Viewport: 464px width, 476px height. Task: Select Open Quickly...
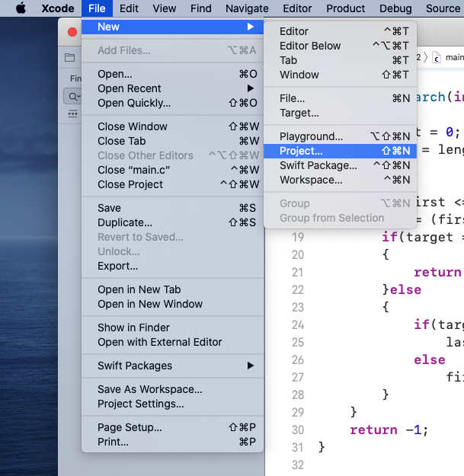tap(172, 104)
